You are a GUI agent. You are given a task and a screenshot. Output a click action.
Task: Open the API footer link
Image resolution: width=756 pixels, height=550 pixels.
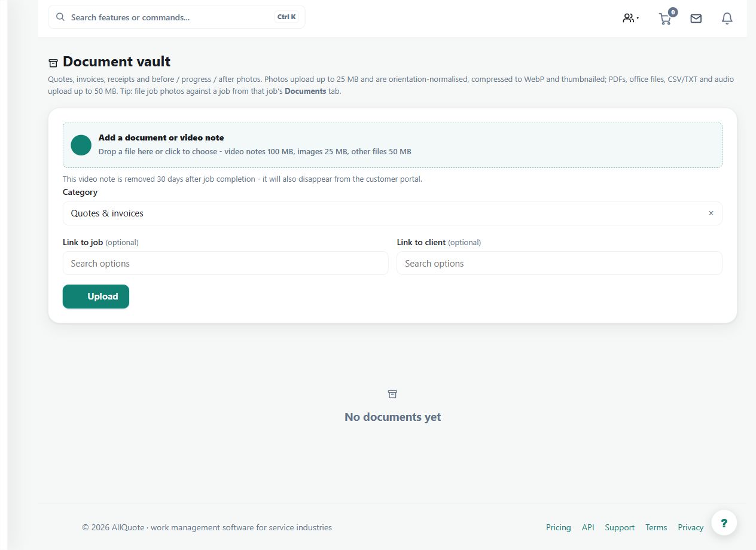point(588,527)
